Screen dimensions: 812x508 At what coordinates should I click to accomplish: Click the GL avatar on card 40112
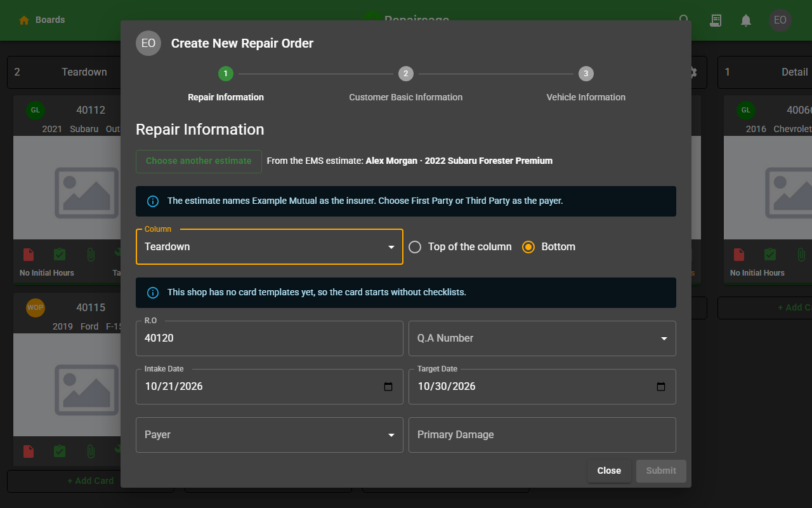pyautogui.click(x=36, y=110)
